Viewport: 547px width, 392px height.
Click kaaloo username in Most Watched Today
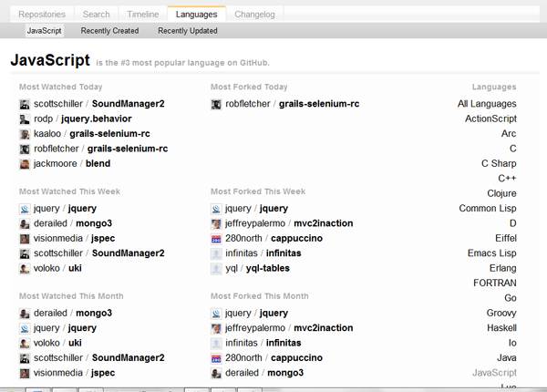click(47, 134)
